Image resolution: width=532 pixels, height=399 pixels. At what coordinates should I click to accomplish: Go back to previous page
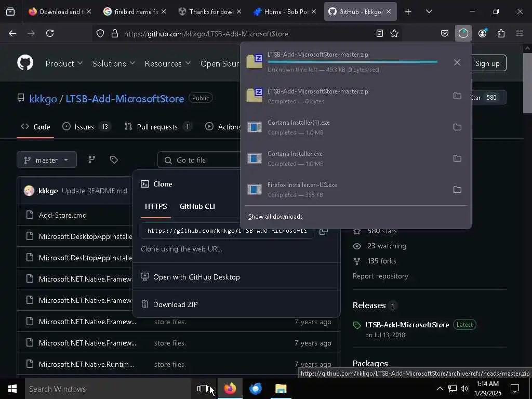(x=12, y=33)
